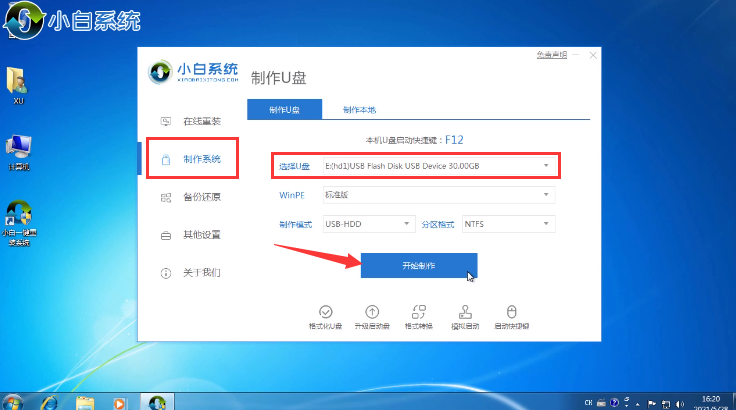Minimize the 小白系统 window
The height and width of the screenshot is (410, 736).
576,55
